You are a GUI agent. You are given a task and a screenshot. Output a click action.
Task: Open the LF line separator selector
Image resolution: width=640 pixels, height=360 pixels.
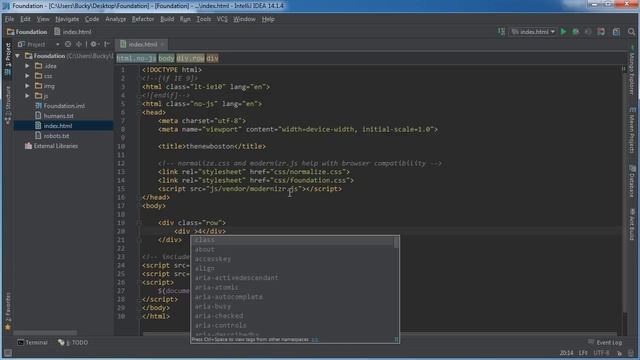pos(583,353)
